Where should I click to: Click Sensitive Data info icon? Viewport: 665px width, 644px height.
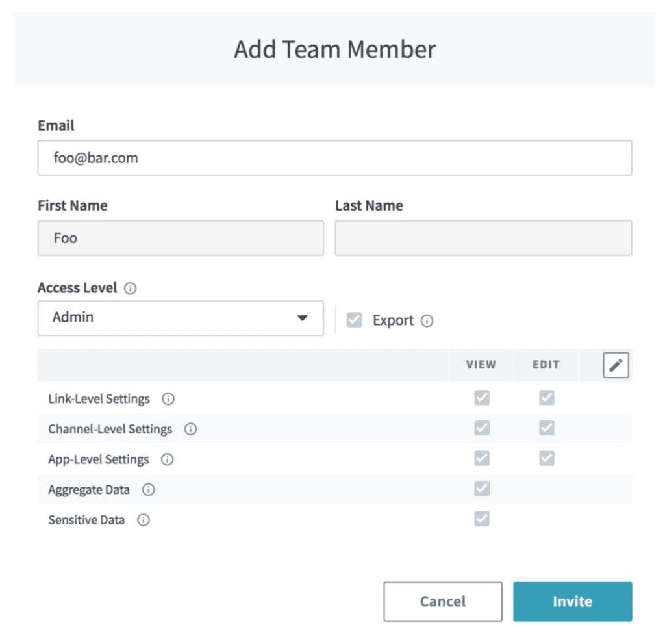144,520
